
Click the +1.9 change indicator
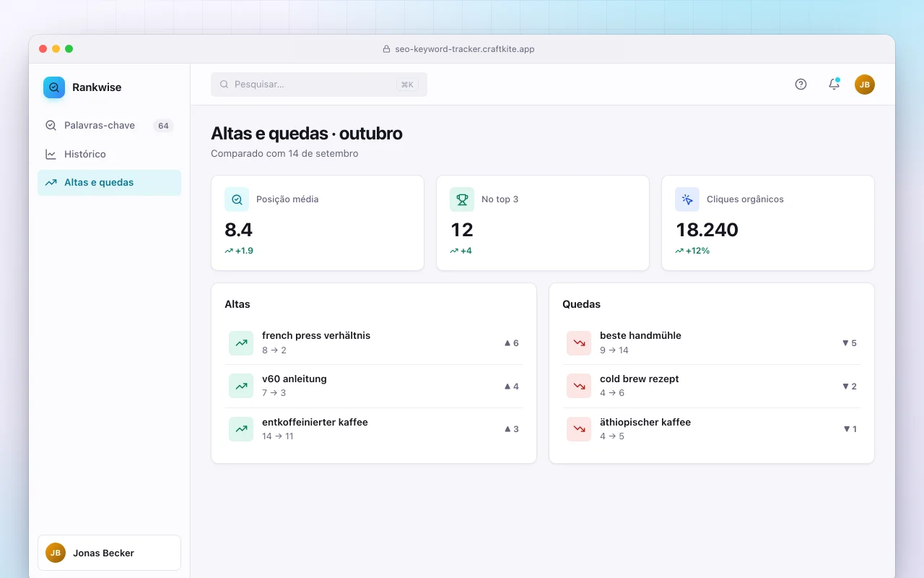click(x=239, y=251)
